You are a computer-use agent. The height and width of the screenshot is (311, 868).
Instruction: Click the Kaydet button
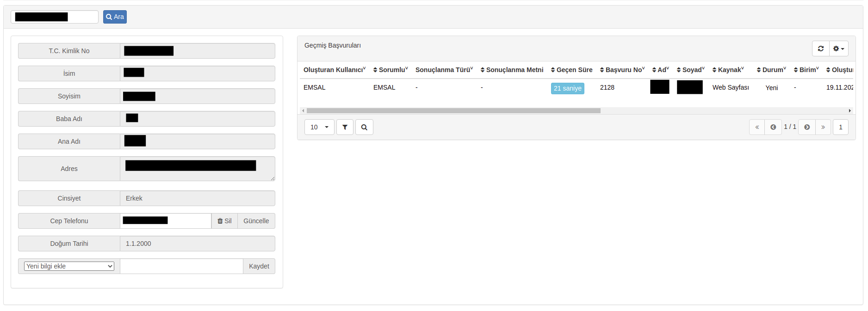click(259, 266)
